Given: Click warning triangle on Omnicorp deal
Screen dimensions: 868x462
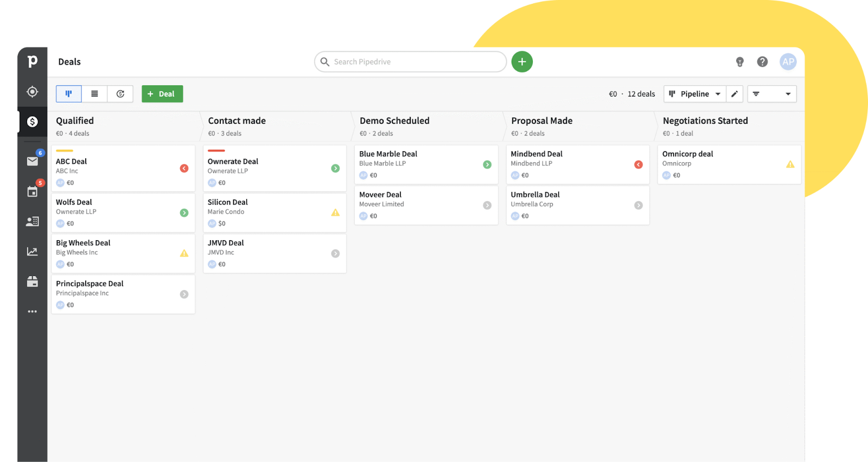Looking at the screenshot, I should [x=790, y=164].
